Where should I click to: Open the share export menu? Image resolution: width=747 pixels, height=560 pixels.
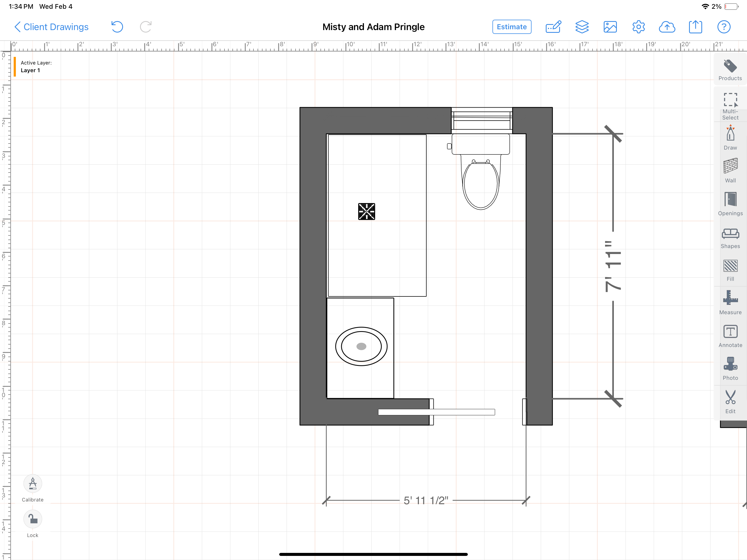tap(695, 27)
